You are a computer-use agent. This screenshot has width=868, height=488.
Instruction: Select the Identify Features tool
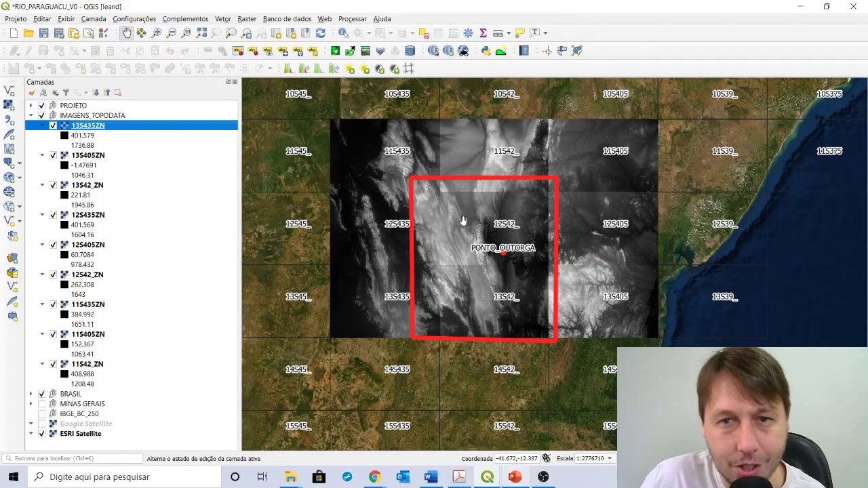pos(343,33)
